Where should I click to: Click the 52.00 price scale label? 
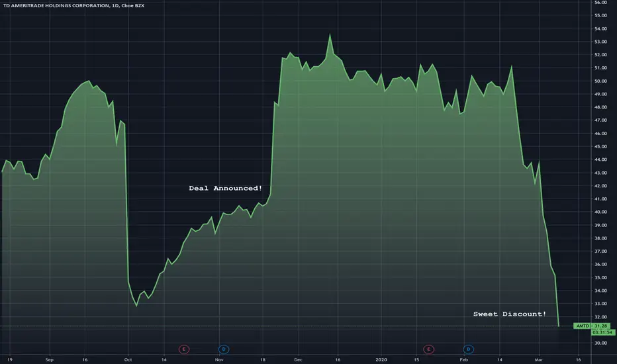[x=600, y=55]
